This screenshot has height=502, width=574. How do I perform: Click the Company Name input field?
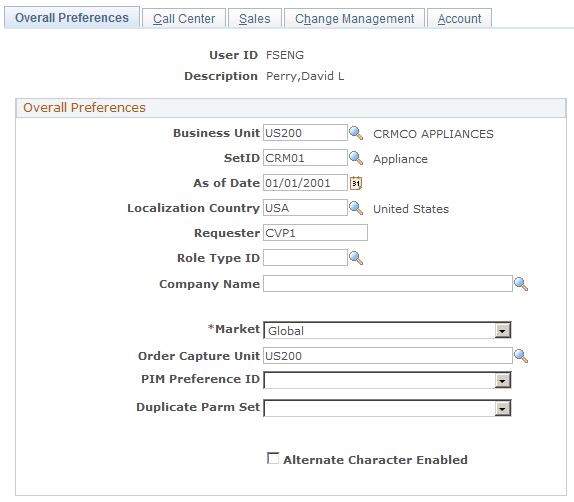388,284
